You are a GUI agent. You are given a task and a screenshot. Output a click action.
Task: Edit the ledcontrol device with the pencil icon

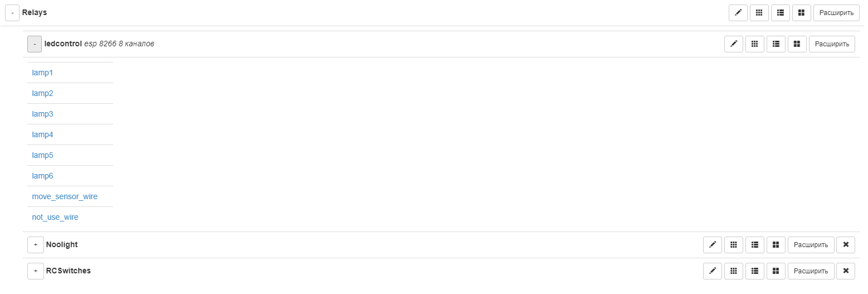point(734,44)
